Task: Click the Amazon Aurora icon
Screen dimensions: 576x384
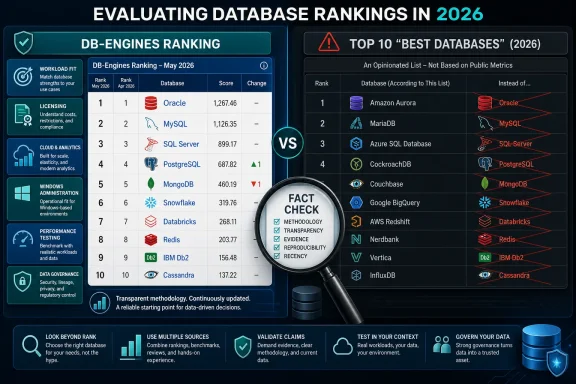Action: [x=356, y=103]
